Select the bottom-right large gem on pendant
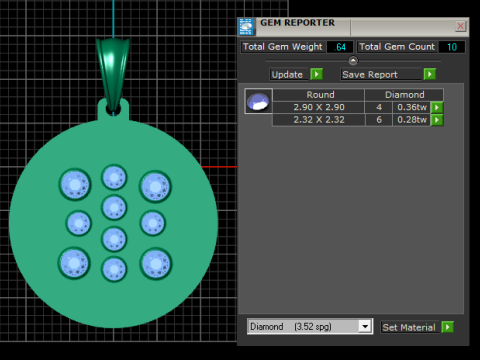The image size is (480, 360). [x=156, y=264]
